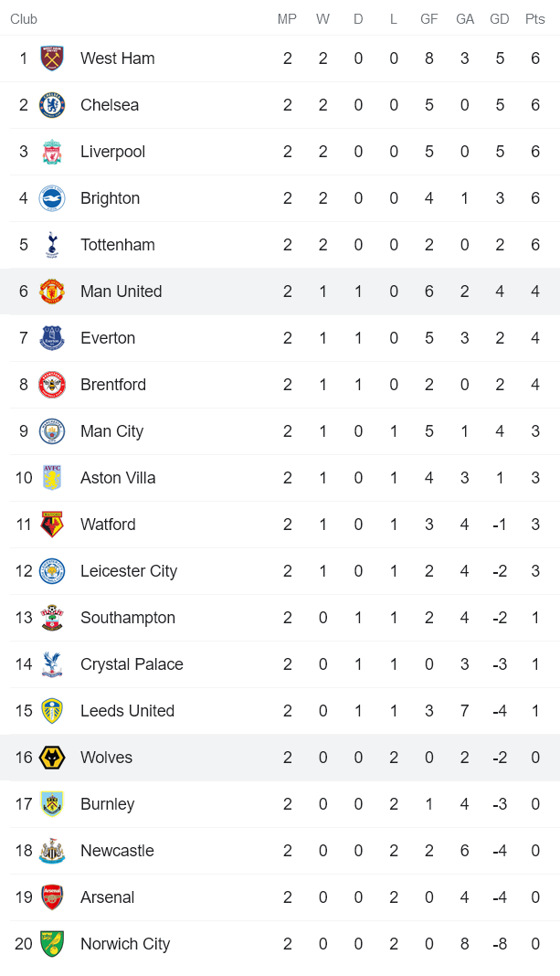This screenshot has height=976, width=560.
Task: Click the Club column header
Action: tap(24, 19)
